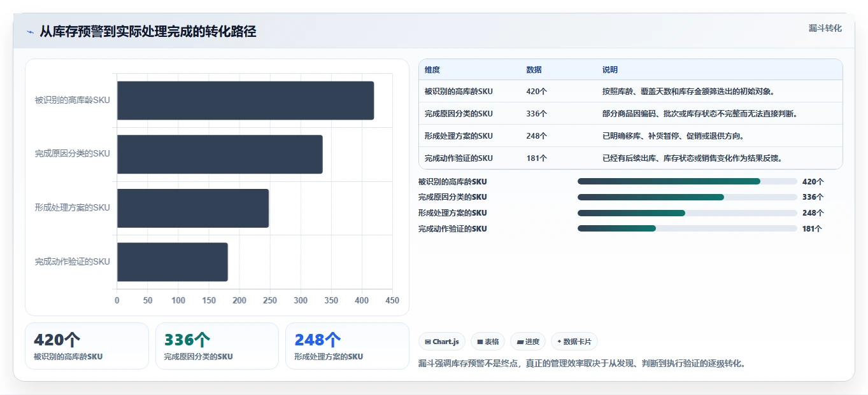Click the chart y-axis label 形成处理方案的SKU
Image resolution: width=868 pixels, height=395 pixels.
(x=73, y=208)
